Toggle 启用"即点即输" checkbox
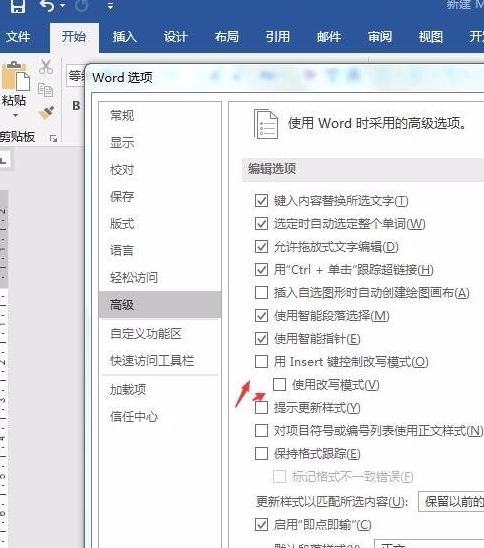484x548 pixels. coord(261,525)
